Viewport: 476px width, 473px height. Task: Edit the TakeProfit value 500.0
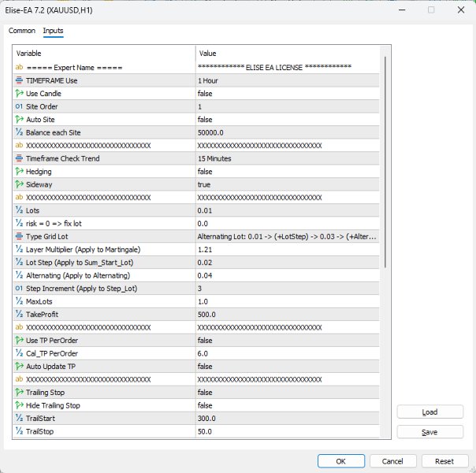(x=288, y=314)
